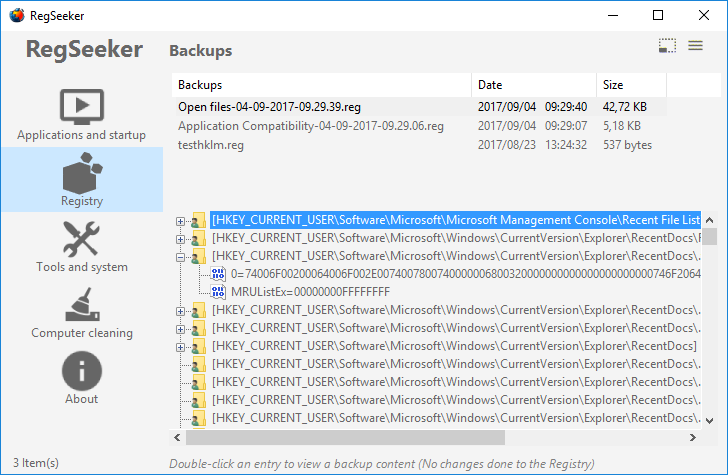Open the Applications and startup section
This screenshot has height=475, width=728.
coord(82,114)
